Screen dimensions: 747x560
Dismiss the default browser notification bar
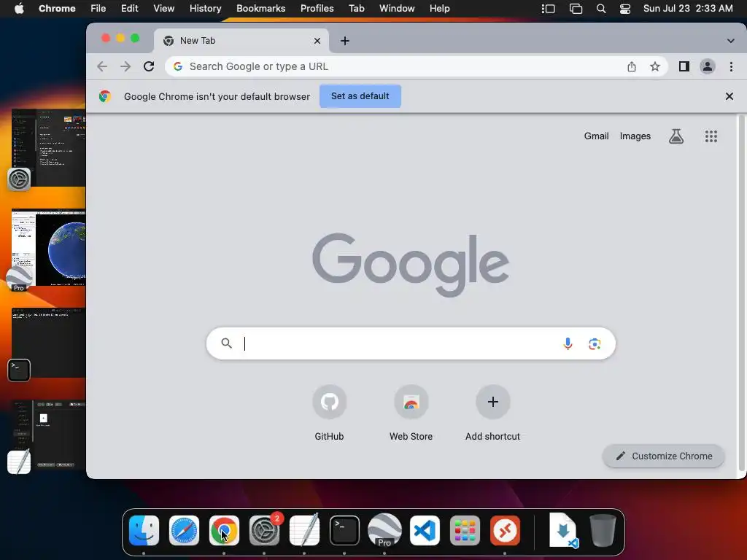click(x=729, y=96)
